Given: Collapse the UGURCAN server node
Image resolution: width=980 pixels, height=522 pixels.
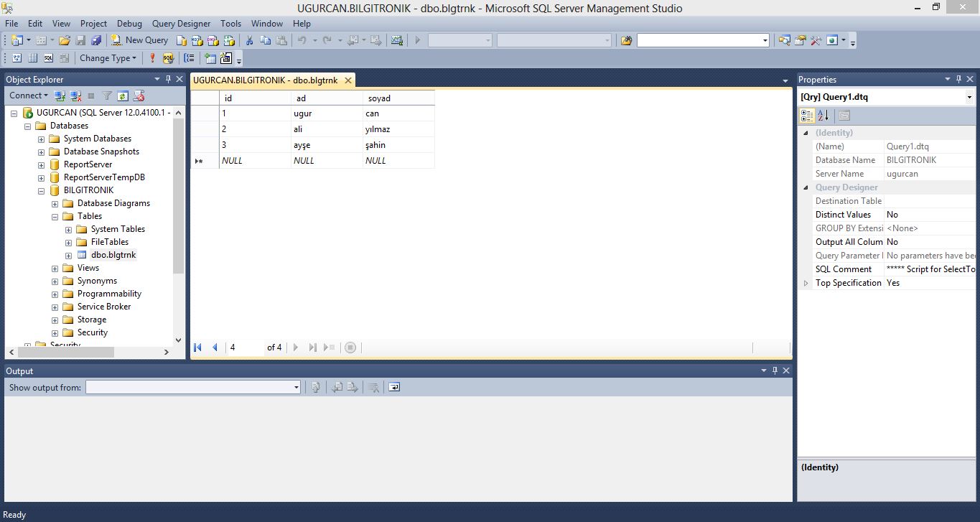Looking at the screenshot, I should [15, 113].
